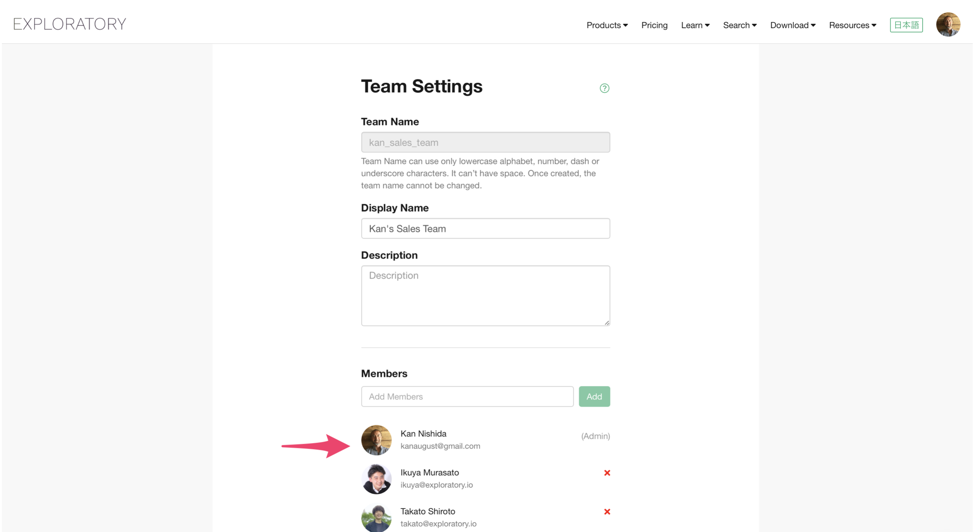The height and width of the screenshot is (532, 980).
Task: Expand the Learn dropdown menu
Action: tap(695, 25)
